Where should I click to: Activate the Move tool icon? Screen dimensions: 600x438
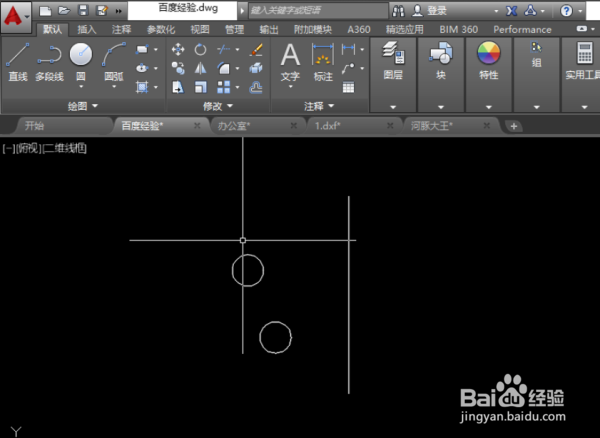pos(178,49)
